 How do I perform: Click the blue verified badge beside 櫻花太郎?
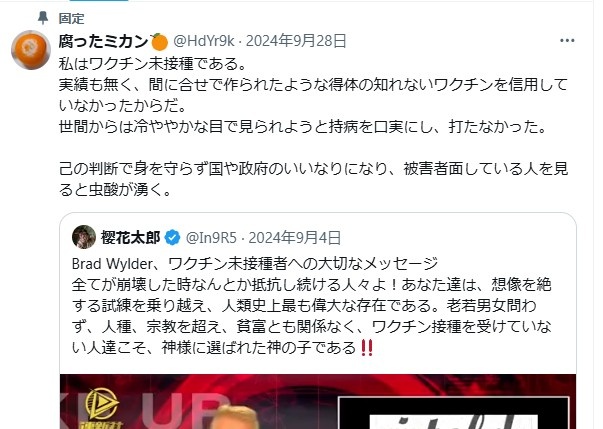tap(172, 238)
